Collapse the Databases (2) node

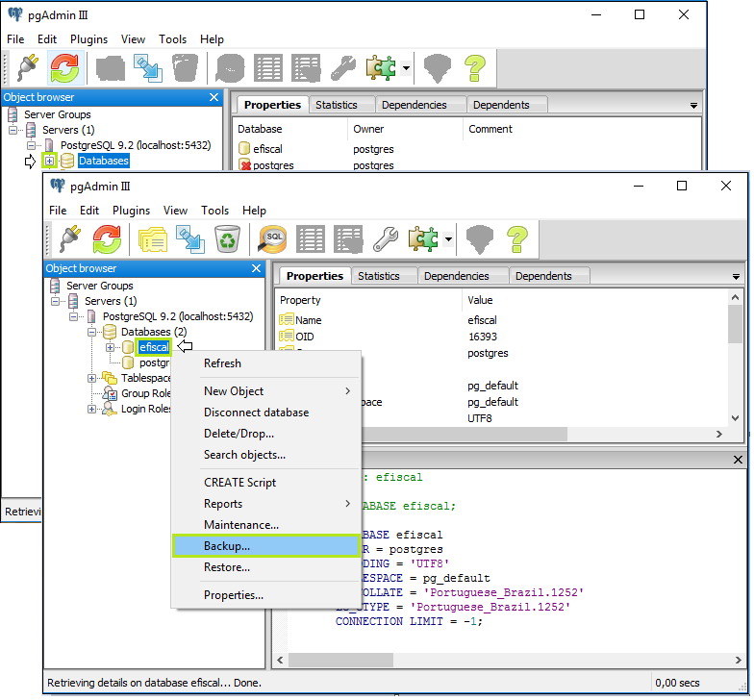pos(92,332)
